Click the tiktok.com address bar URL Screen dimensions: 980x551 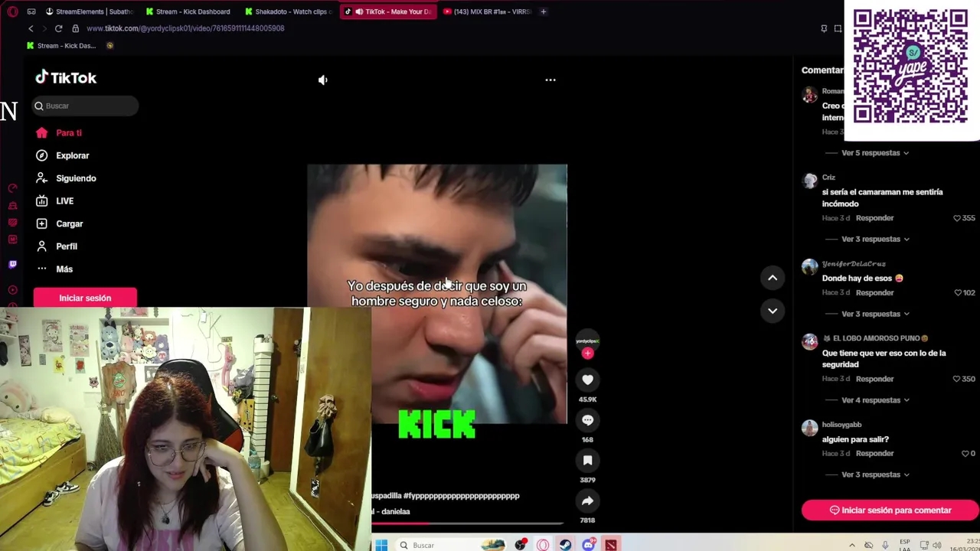click(185, 28)
